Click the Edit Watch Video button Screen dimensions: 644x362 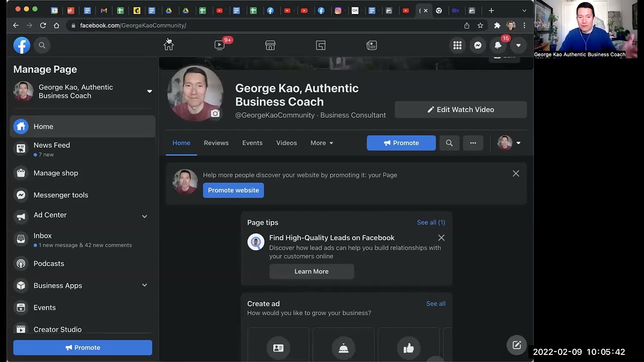tap(461, 110)
